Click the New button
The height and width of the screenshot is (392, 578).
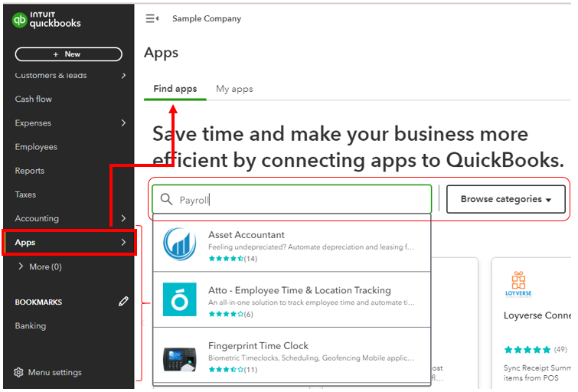pos(69,54)
